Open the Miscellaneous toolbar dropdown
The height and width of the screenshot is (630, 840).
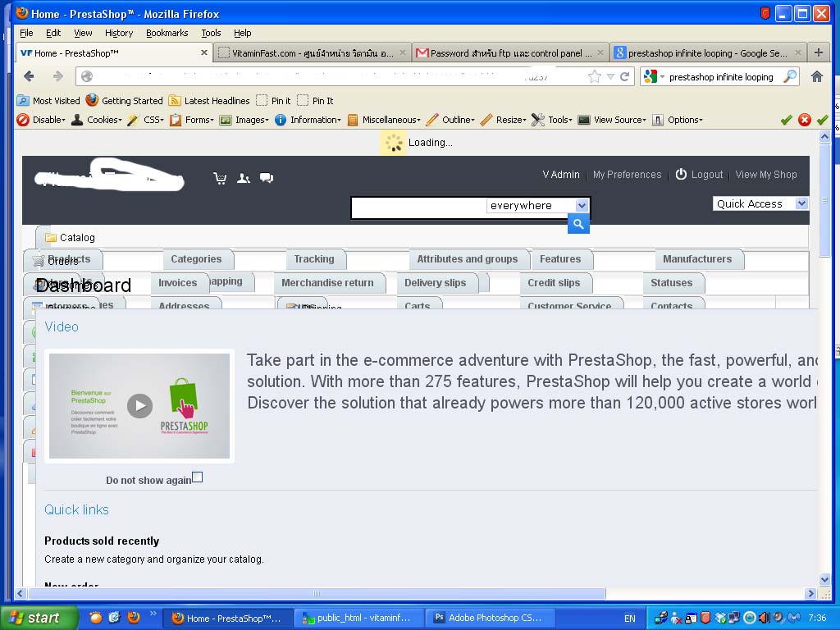[384, 120]
